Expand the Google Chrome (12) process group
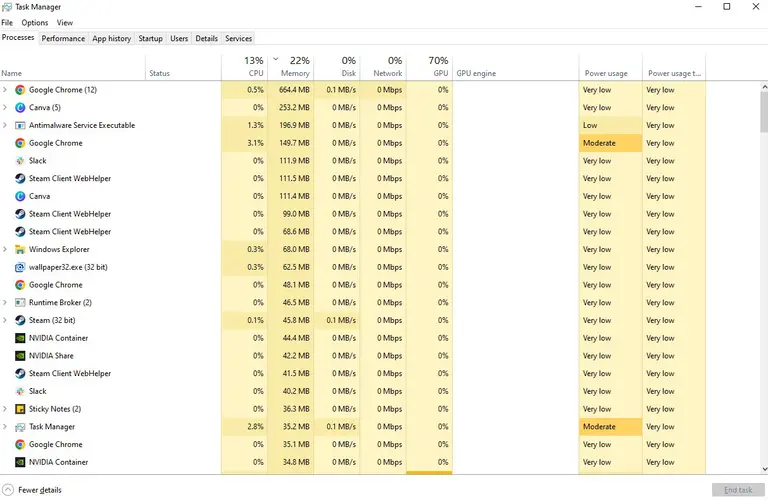The height and width of the screenshot is (504, 768). (6, 90)
